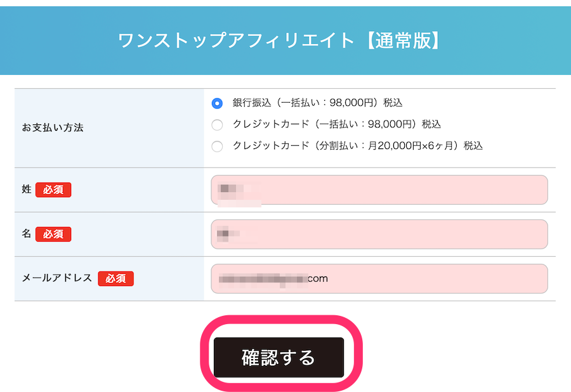Click the 名 field label text
Viewport: 571px width, 392px height.
25,234
